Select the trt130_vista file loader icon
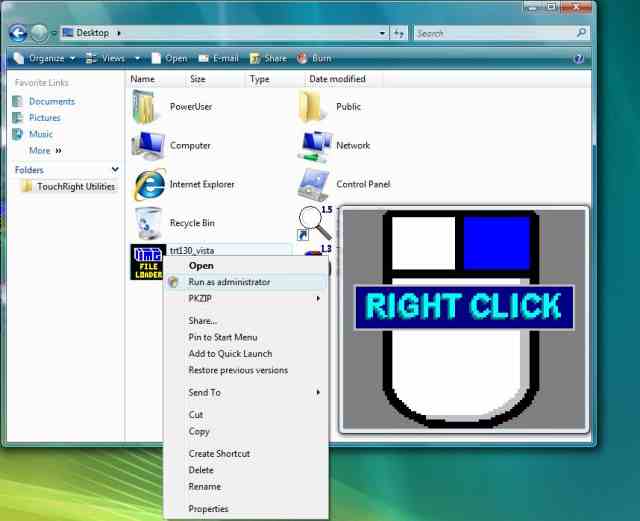This screenshot has width=640, height=521. tap(148, 261)
